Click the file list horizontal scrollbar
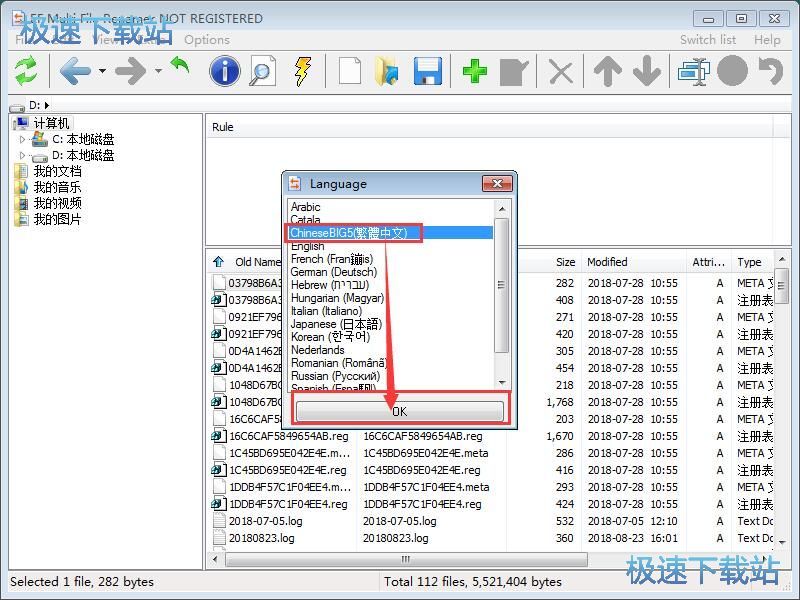Screen dimensions: 800x600 tap(406, 559)
